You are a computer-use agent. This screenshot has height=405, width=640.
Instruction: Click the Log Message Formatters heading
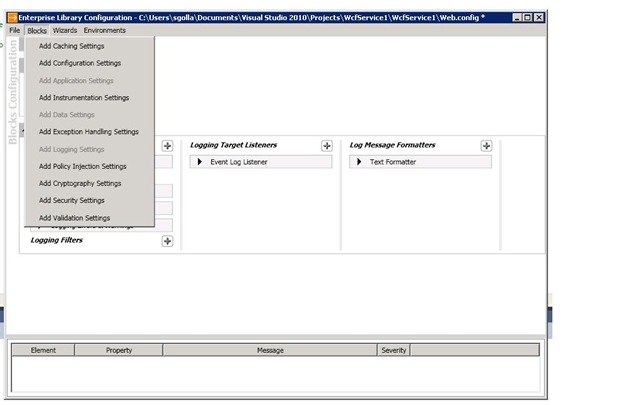coord(392,145)
